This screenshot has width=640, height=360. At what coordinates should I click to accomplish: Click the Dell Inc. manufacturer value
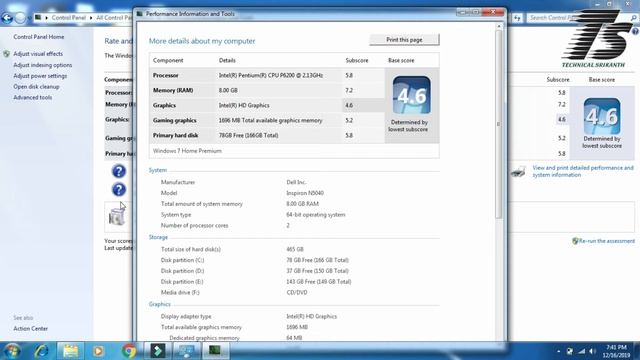(296, 182)
